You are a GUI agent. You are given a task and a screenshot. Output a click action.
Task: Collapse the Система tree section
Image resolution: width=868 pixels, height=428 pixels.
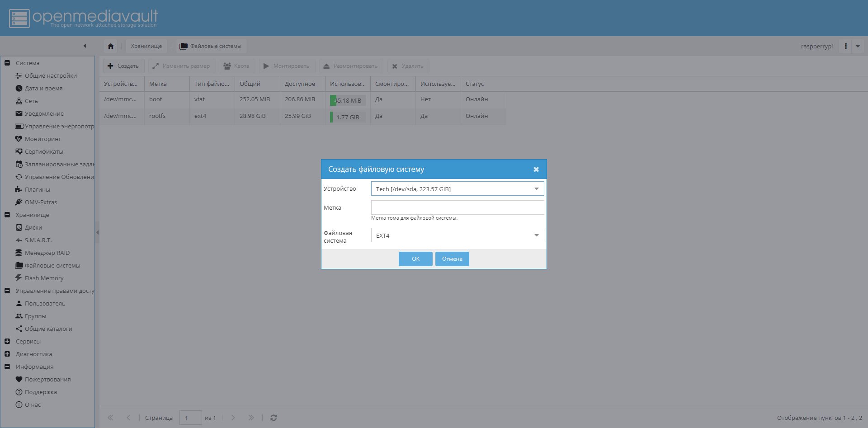(x=7, y=63)
